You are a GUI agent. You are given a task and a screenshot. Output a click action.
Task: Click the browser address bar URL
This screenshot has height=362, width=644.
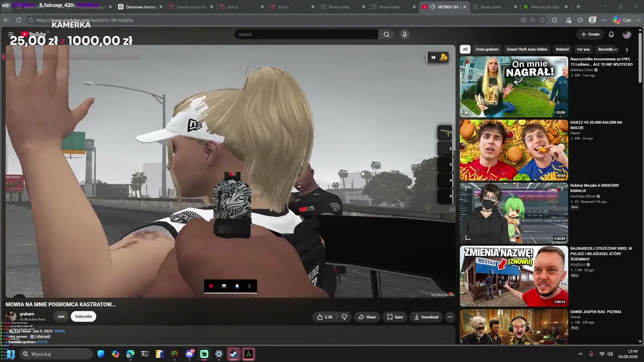(85, 20)
